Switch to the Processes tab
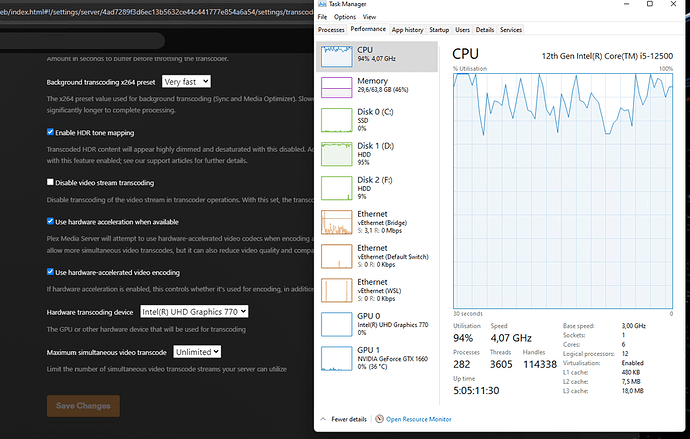Image resolution: width=690 pixels, height=439 pixels. (x=331, y=29)
